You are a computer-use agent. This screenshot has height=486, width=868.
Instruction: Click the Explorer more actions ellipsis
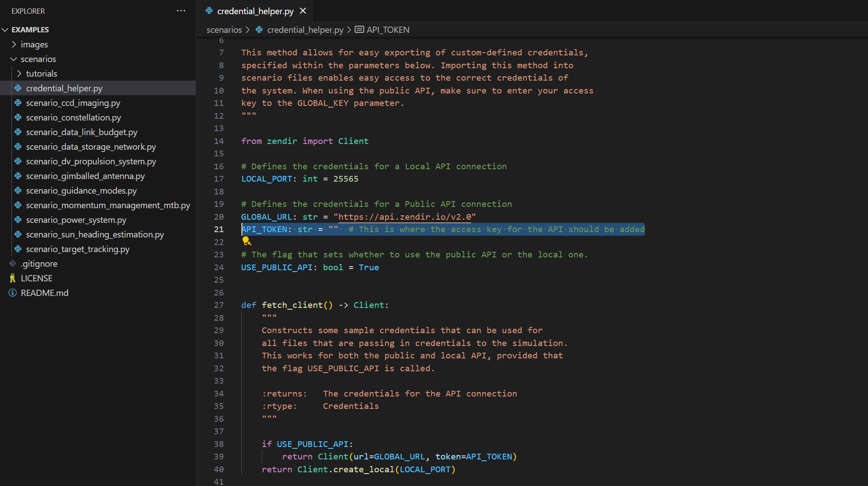pos(181,11)
